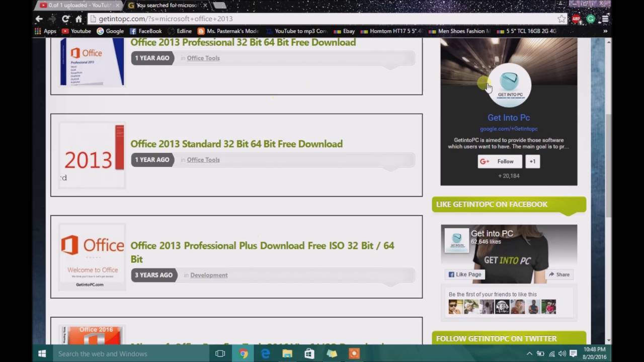
Task: Click the green extension icon beside ABP
Action: [x=591, y=19]
